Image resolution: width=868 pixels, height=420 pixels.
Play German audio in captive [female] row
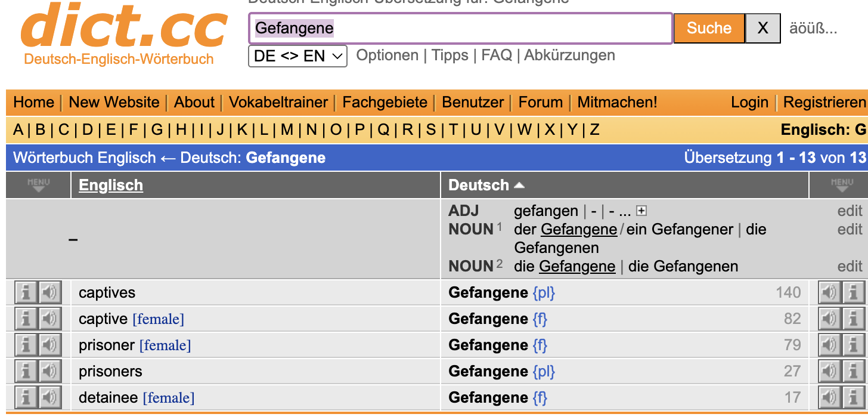pos(829,319)
